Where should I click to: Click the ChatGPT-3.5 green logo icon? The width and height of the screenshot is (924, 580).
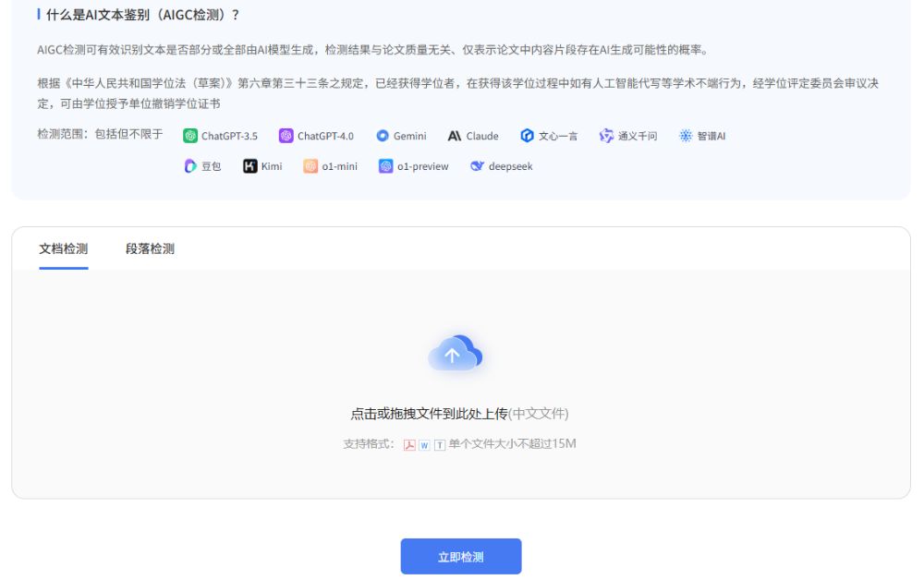(x=190, y=136)
